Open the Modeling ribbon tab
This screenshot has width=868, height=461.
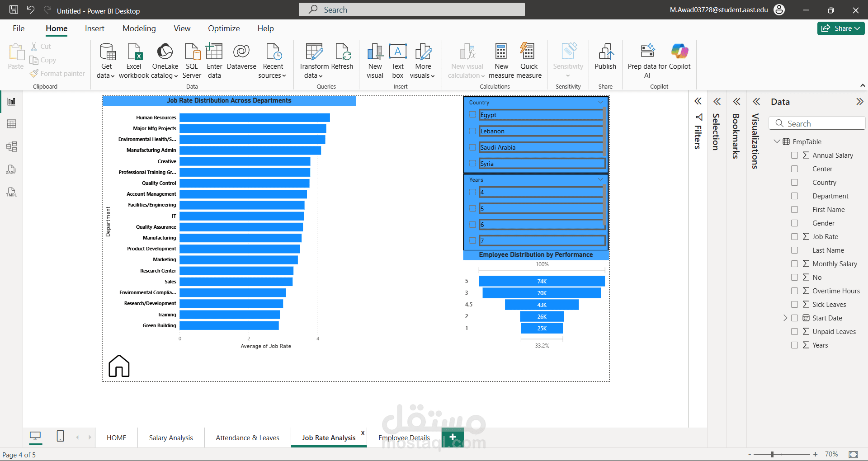click(x=139, y=28)
